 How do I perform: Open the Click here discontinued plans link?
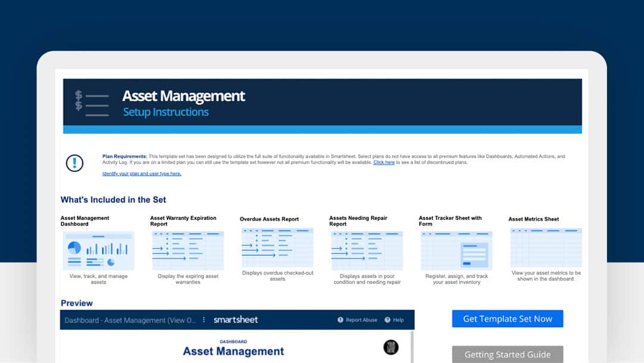click(384, 161)
